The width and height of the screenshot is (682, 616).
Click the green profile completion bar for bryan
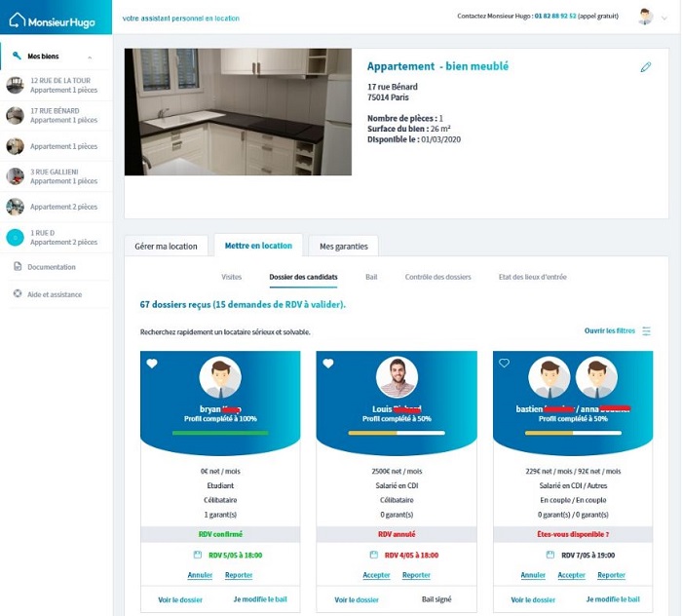[x=219, y=433]
